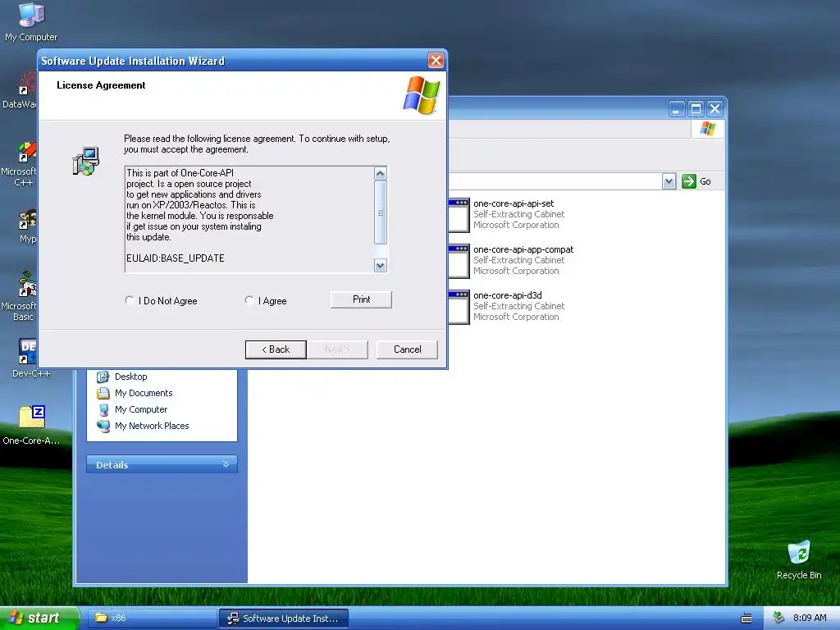Close the Explorer window
This screenshot has width=840, height=630.
(x=714, y=109)
